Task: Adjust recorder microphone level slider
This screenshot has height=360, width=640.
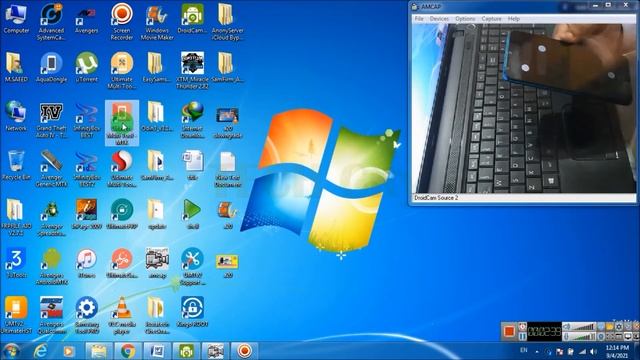Action: (x=584, y=336)
